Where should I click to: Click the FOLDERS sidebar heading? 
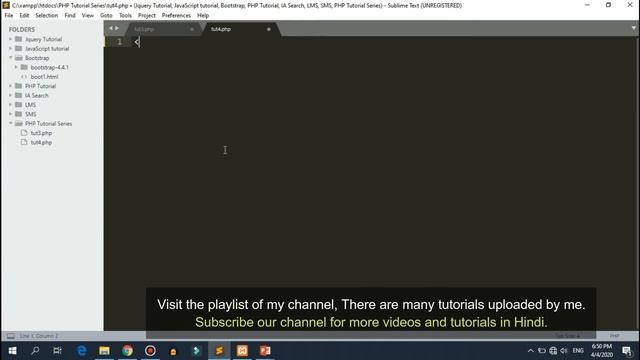[x=22, y=30]
